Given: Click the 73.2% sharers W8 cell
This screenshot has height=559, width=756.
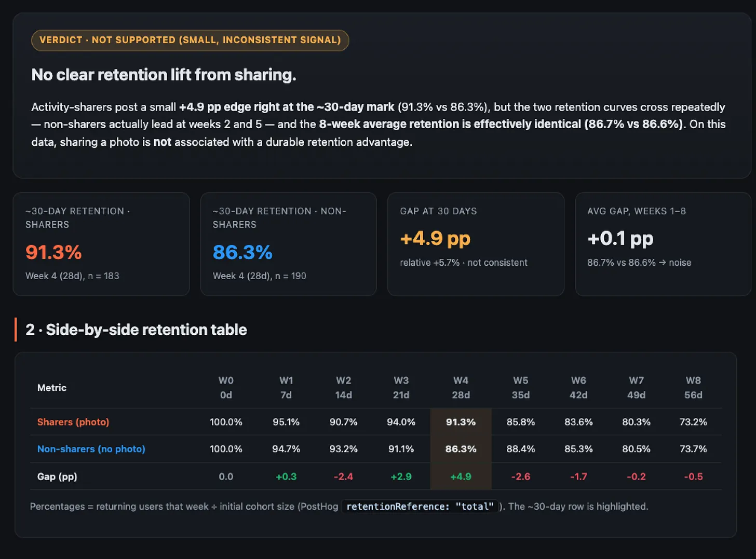Looking at the screenshot, I should click(x=693, y=422).
